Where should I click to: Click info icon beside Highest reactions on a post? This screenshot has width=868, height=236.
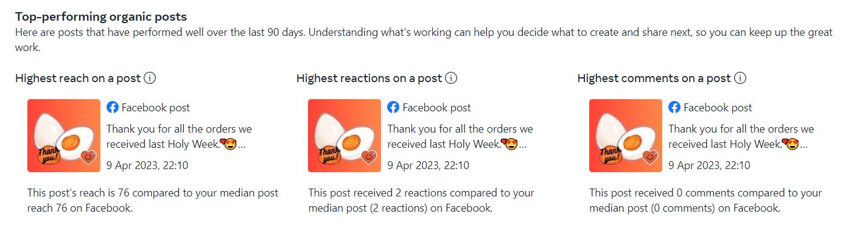pos(451,78)
